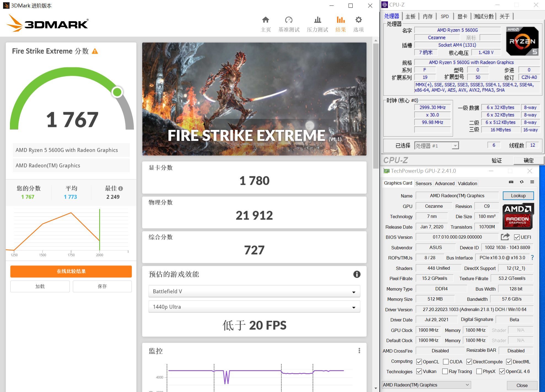Open the 1440p Ultra resolution dropdown
Image resolution: width=545 pixels, height=392 pixels.
(254, 307)
